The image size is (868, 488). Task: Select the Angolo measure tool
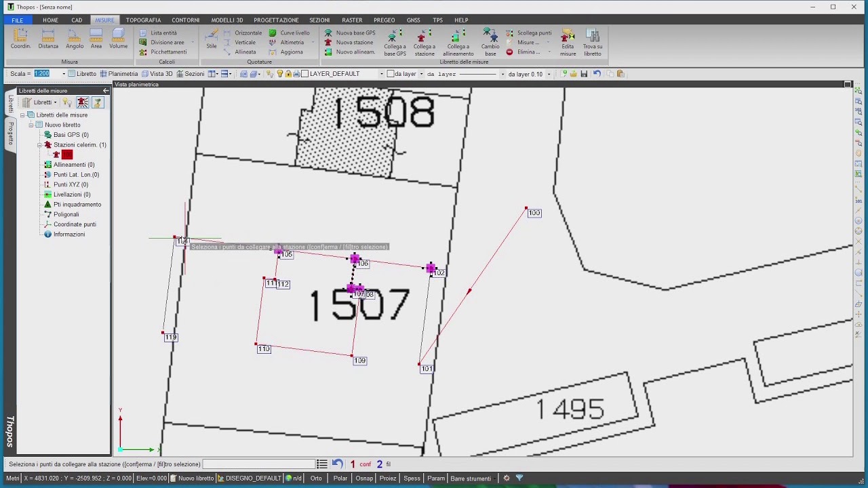[x=75, y=39]
